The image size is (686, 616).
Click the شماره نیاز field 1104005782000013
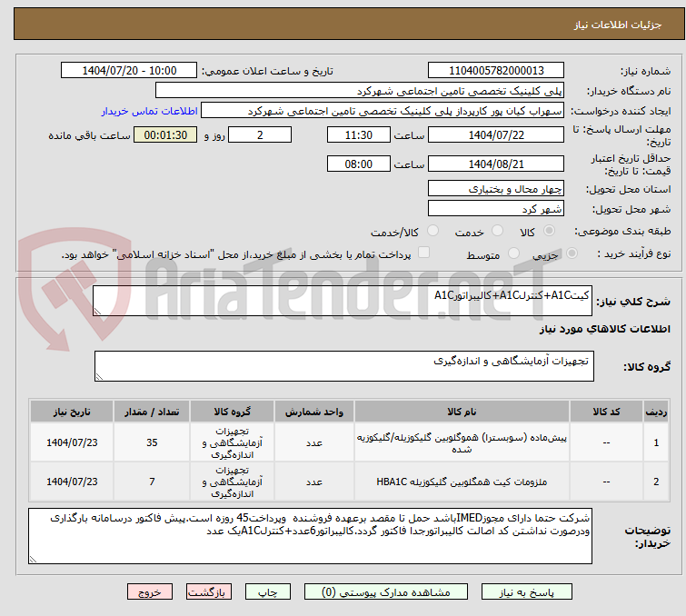tap(496, 71)
